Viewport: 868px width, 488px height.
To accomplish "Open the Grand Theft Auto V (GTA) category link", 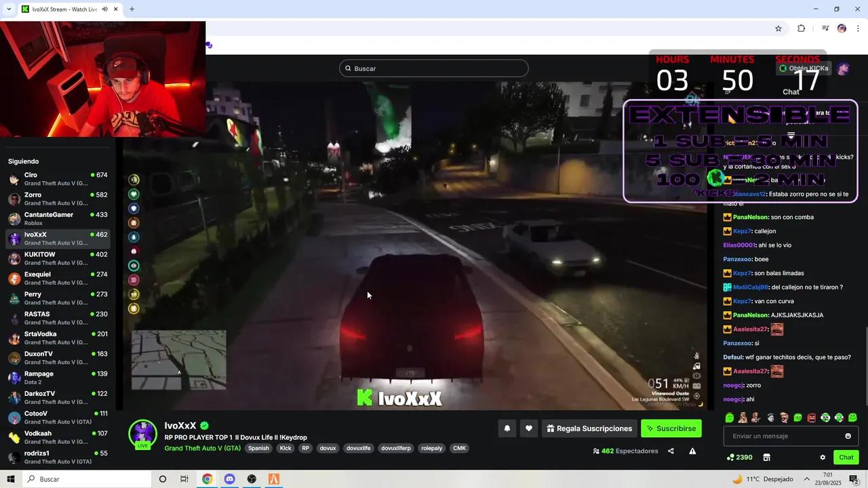I will coord(202,448).
